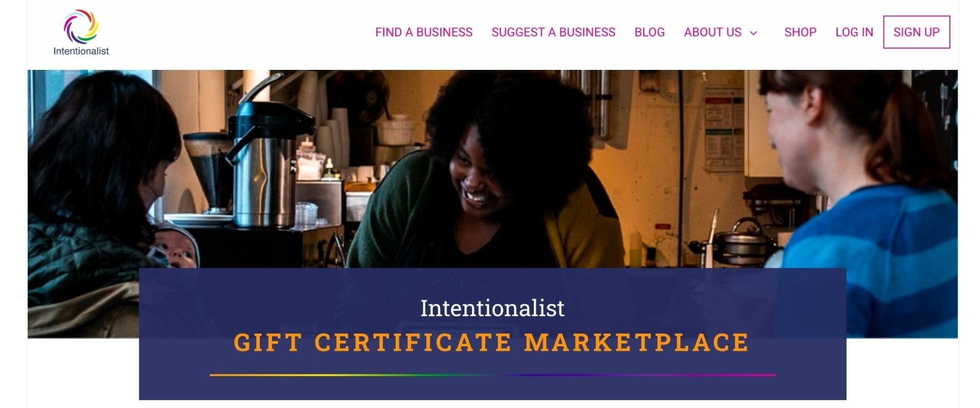Click the Intentionalist text under the logo
Image resolution: width=980 pixels, height=408 pixels.
(x=81, y=51)
